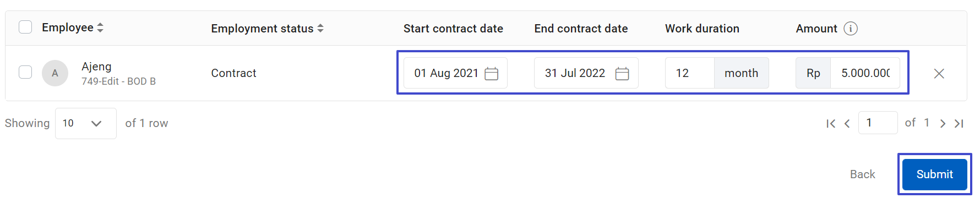
Task: Remove Ajeng row with the X icon
Action: click(x=939, y=74)
